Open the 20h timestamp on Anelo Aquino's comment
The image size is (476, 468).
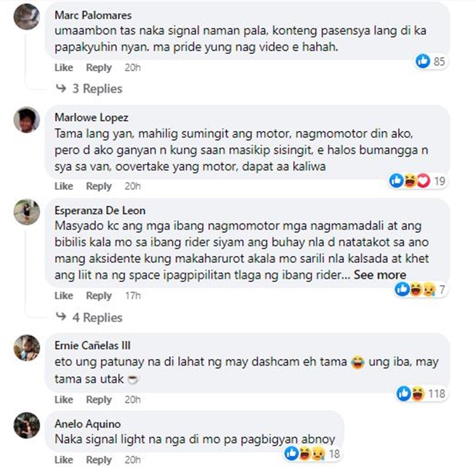[x=133, y=460]
